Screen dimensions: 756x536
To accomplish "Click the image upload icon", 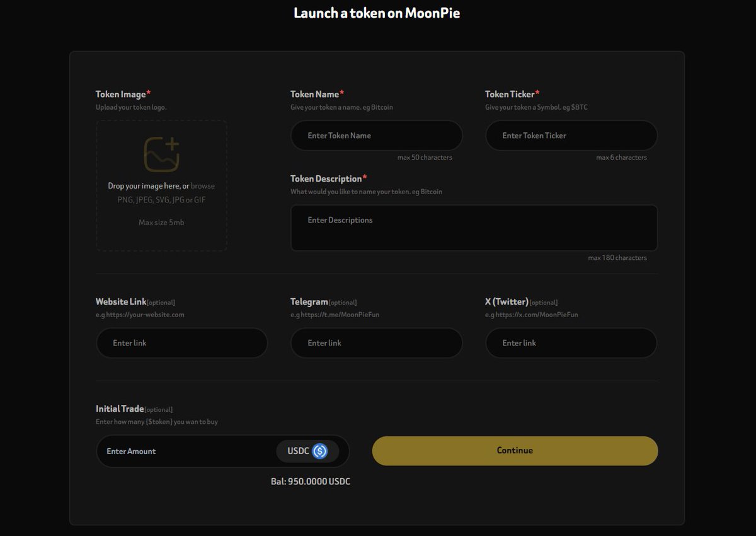I will [x=162, y=154].
